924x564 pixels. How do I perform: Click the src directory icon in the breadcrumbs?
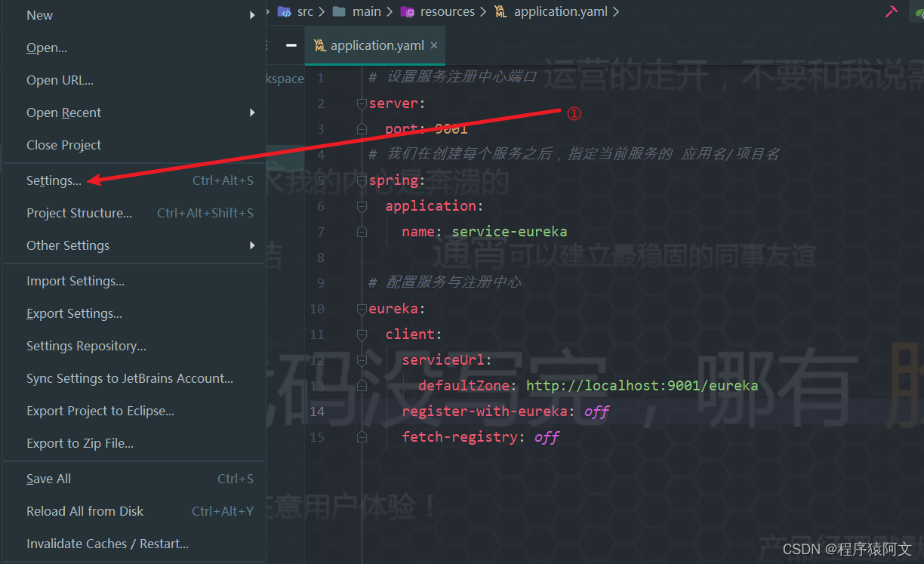coord(285,11)
